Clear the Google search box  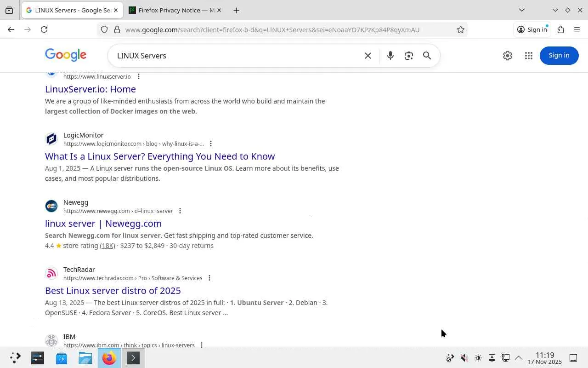[368, 56]
